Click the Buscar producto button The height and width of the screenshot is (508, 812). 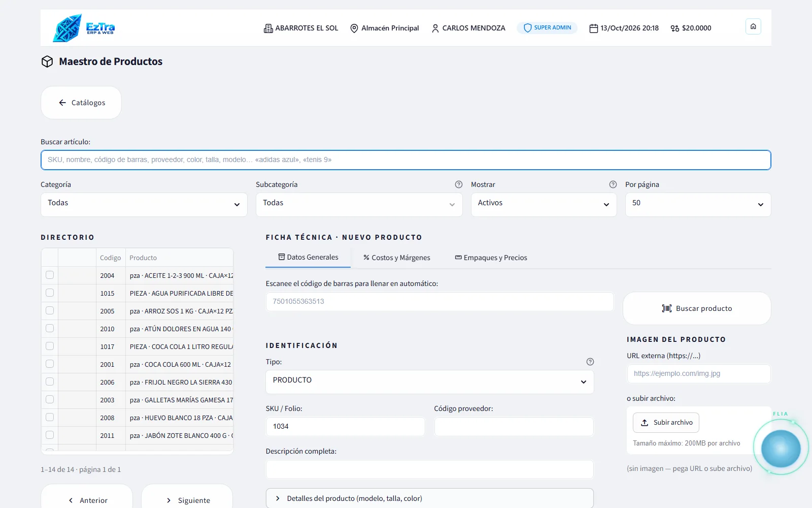click(x=697, y=308)
